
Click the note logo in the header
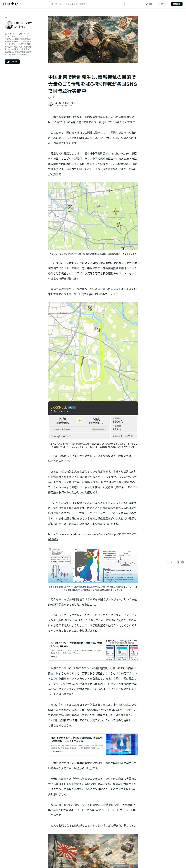coord(10,4)
